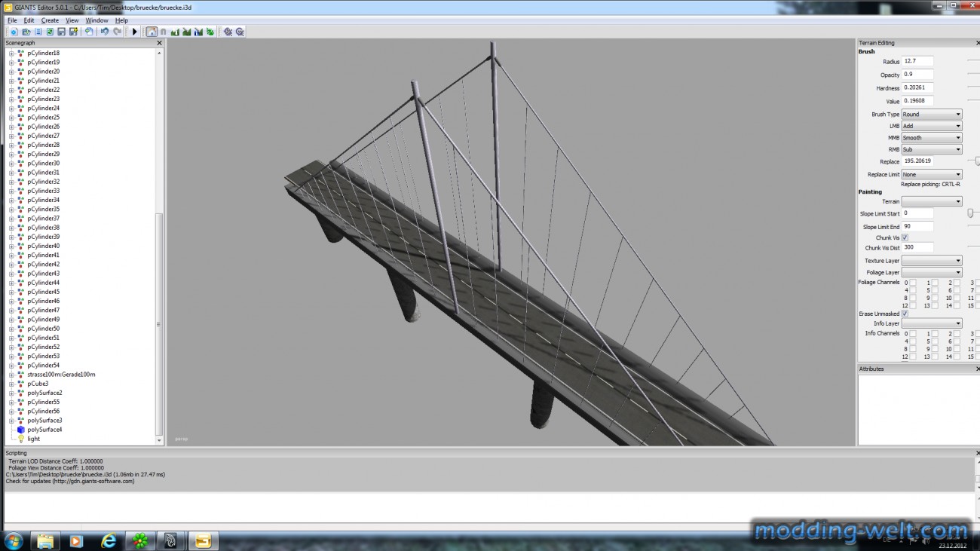Open the File menu
The height and width of the screenshot is (551, 980).
tap(12, 20)
